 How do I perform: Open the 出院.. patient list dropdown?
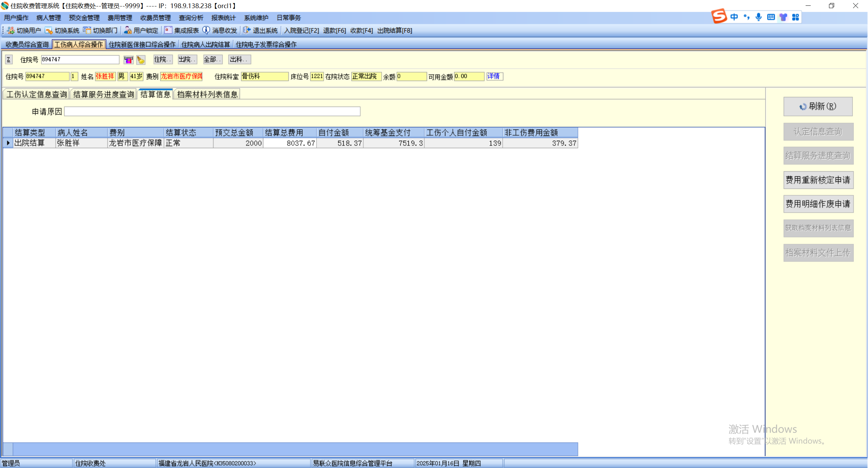point(187,60)
